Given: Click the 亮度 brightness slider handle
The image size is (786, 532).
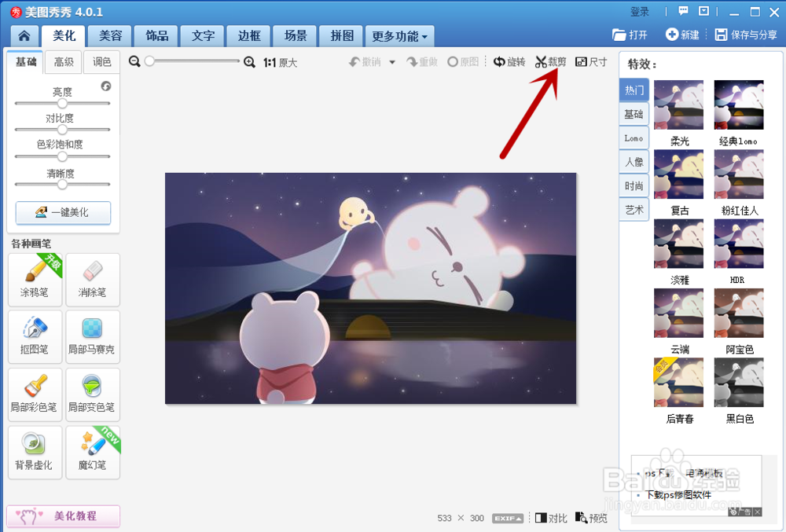Looking at the screenshot, I should point(62,103).
